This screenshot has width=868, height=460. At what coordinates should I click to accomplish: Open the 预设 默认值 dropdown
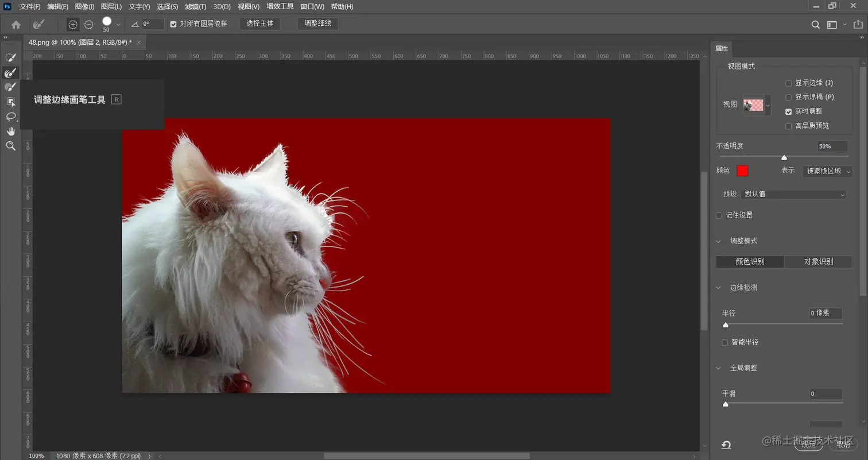coord(793,194)
